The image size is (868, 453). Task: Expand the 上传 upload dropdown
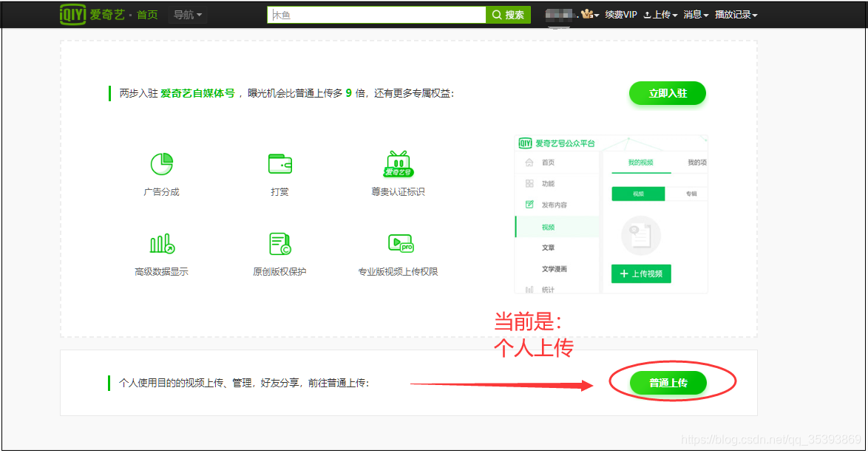[660, 15]
